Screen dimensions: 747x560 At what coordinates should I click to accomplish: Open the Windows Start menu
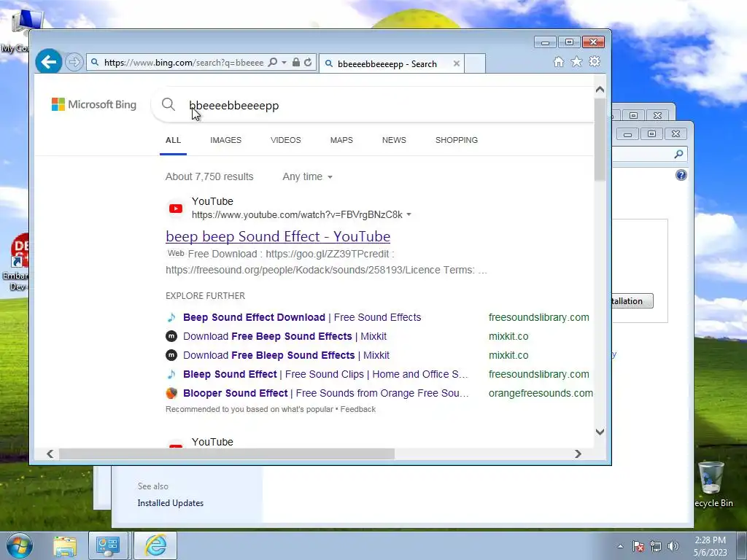19,545
